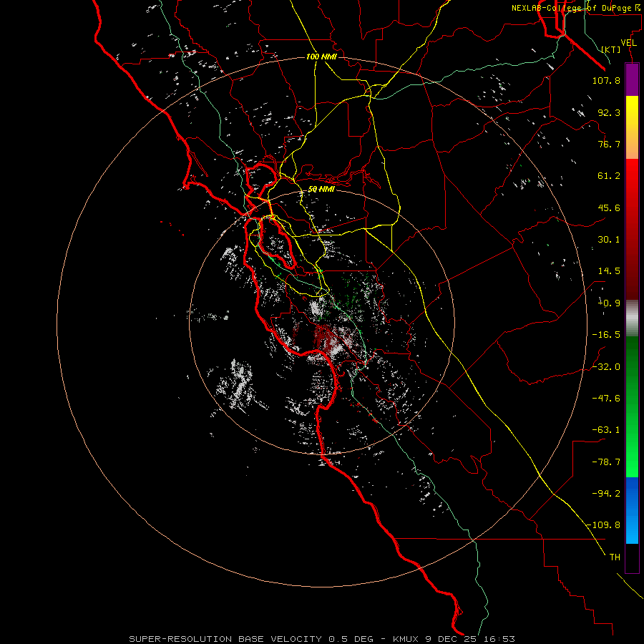Click the -47.6 velocity scale value
The width and height of the screenshot is (644, 644).
(x=606, y=399)
